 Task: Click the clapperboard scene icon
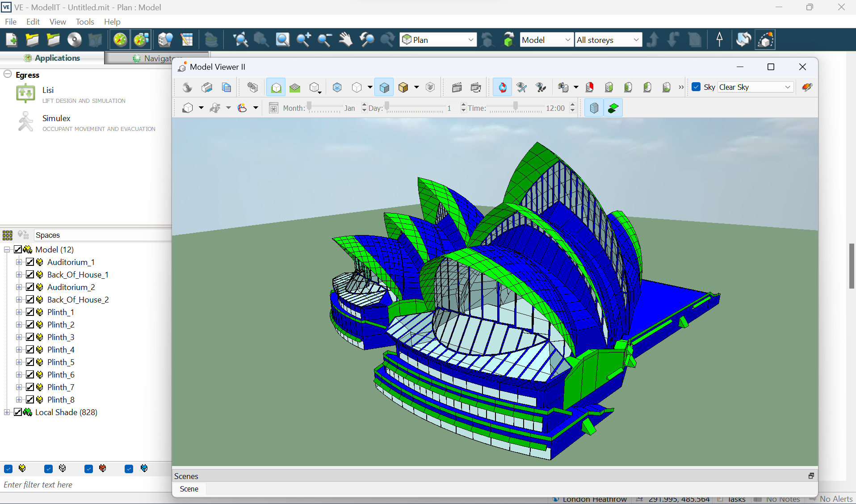coord(457,87)
